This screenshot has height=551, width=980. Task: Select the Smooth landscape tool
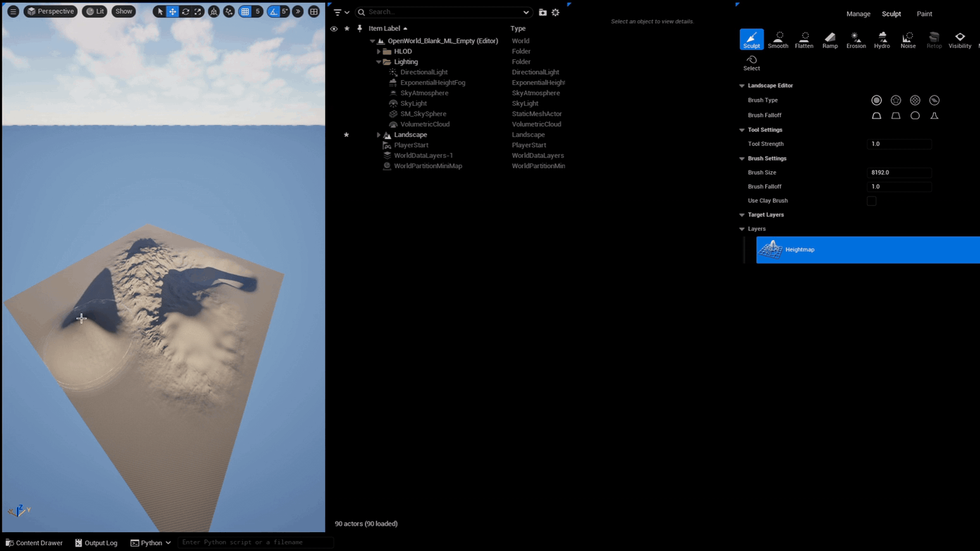click(x=778, y=39)
